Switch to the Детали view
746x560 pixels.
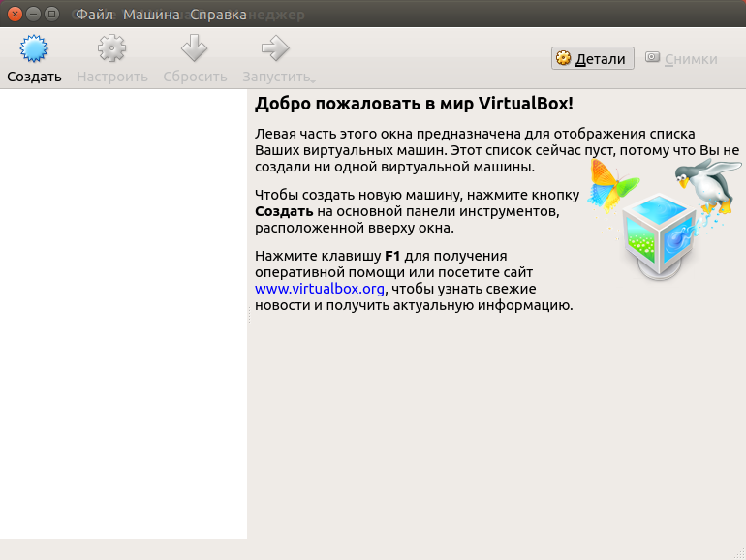[x=593, y=58]
